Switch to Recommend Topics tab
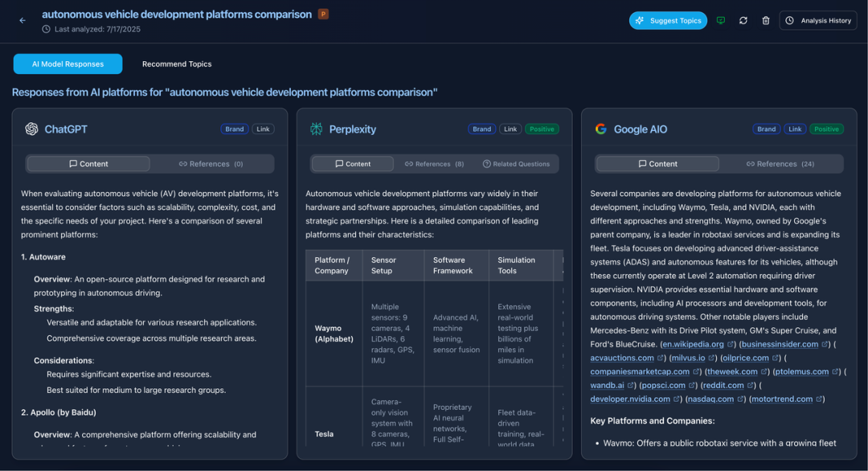868x471 pixels. 177,64
